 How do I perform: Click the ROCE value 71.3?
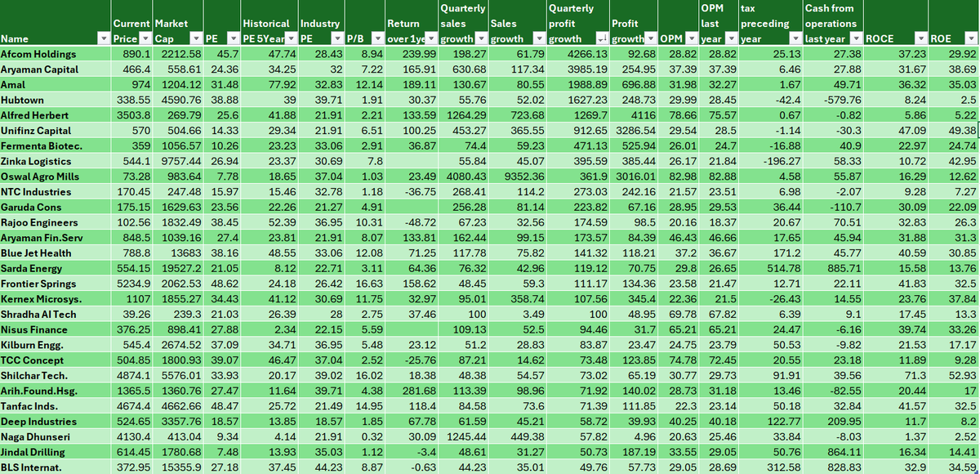tap(914, 376)
